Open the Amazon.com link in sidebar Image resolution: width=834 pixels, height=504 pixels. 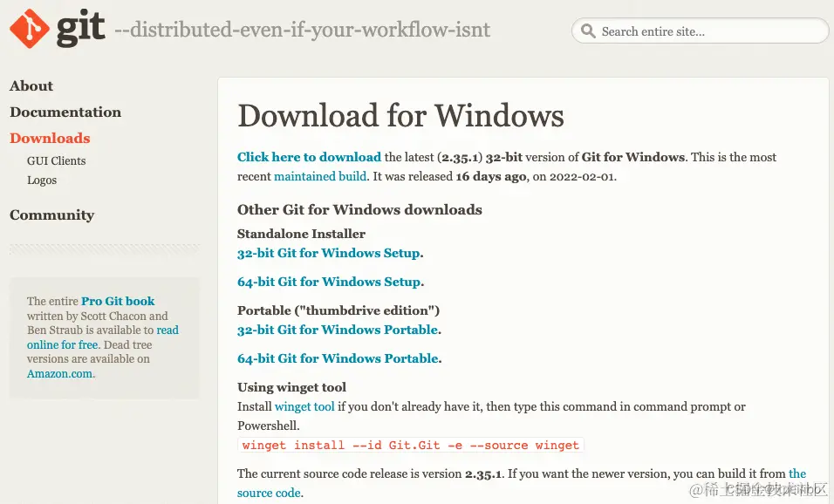[x=59, y=374]
